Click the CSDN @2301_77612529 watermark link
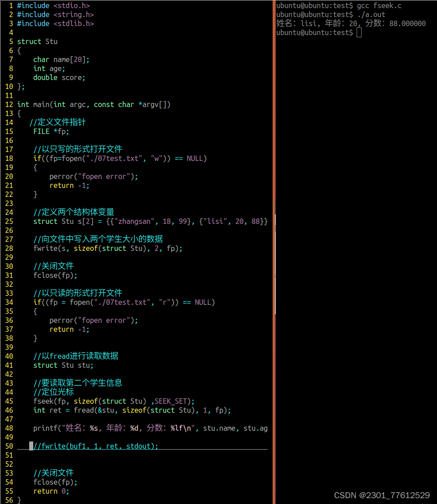The width and height of the screenshot is (437, 504). pyautogui.click(x=382, y=495)
